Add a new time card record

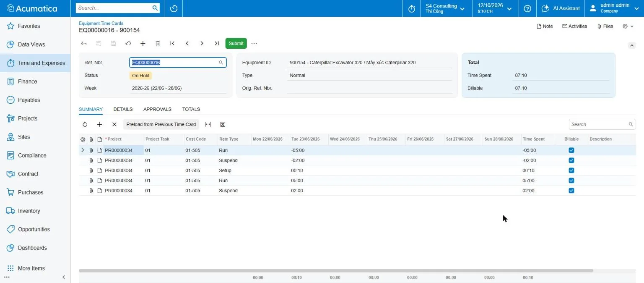pyautogui.click(x=143, y=43)
